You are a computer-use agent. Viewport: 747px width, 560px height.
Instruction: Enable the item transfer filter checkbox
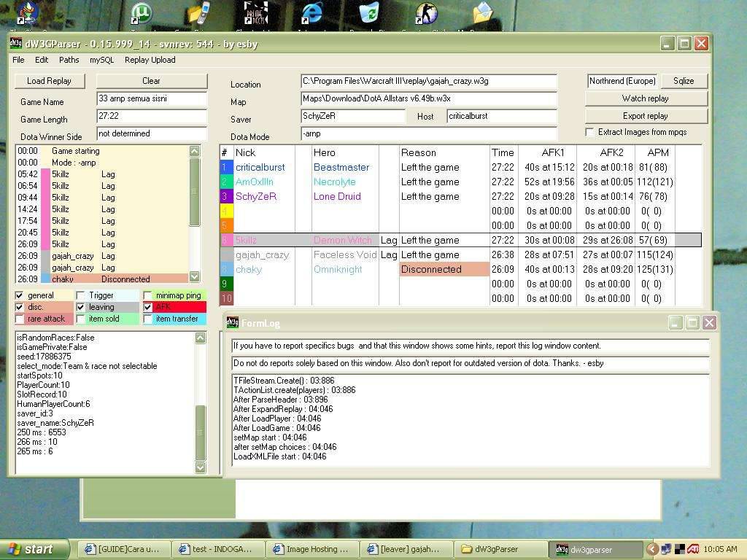point(147,319)
